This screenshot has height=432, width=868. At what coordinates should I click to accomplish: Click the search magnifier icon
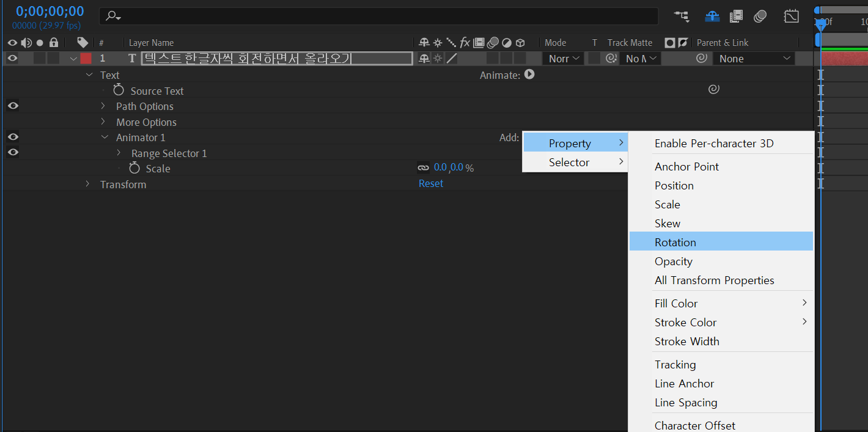112,16
